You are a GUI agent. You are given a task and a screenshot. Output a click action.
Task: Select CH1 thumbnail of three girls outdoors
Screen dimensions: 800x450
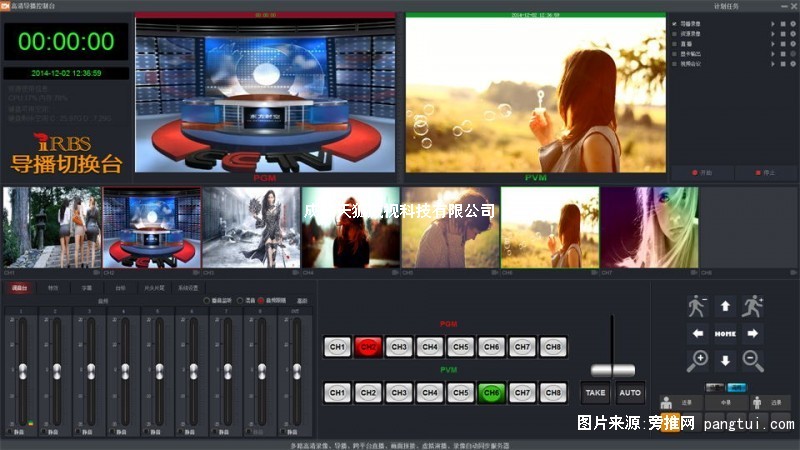click(52, 228)
